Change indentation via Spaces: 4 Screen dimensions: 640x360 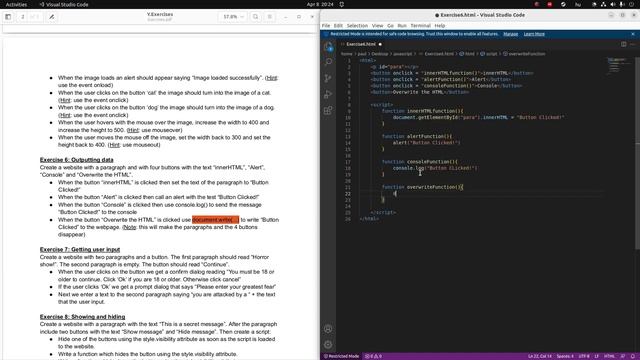(565, 356)
